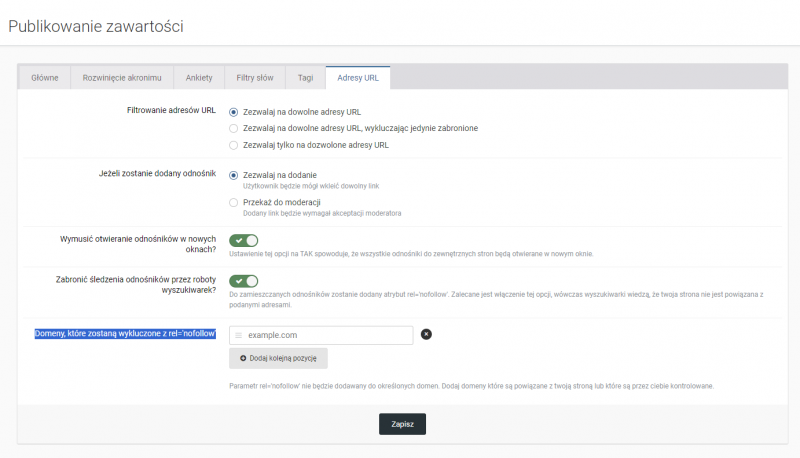This screenshot has width=800, height=458.
Task: Open the Główne tab
Action: coord(44,78)
